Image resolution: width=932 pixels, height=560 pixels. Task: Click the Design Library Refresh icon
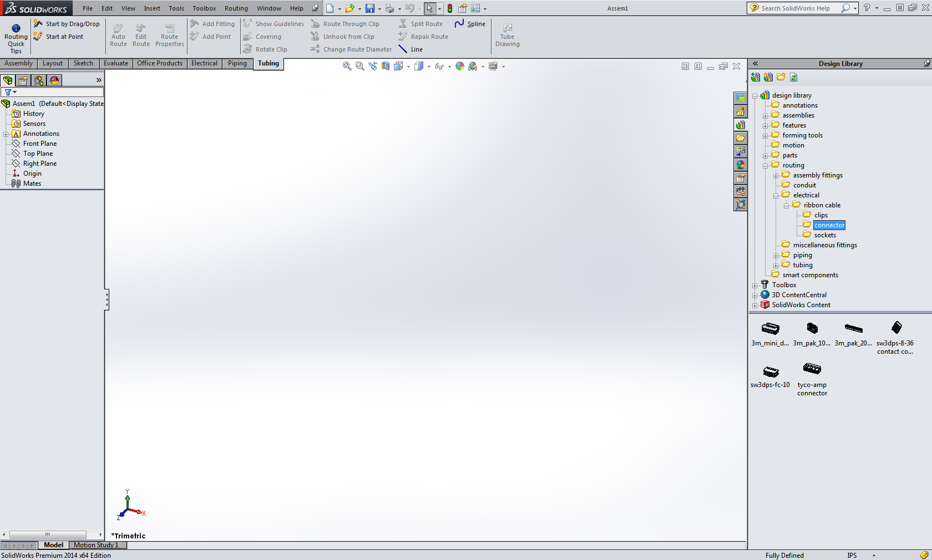click(x=794, y=77)
